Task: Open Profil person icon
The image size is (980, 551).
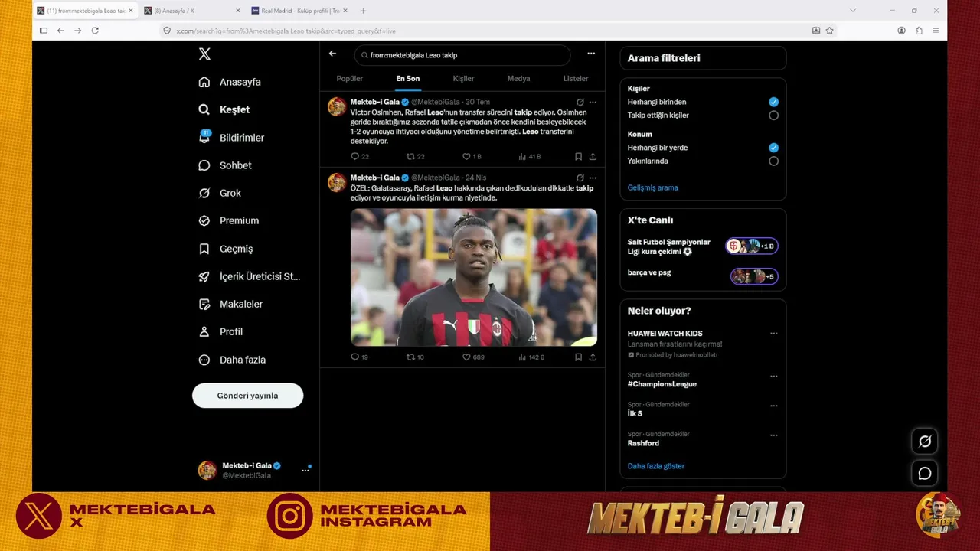Action: (204, 331)
